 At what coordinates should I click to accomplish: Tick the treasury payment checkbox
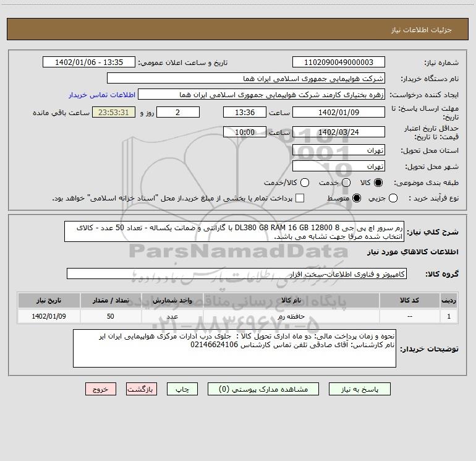(300, 198)
